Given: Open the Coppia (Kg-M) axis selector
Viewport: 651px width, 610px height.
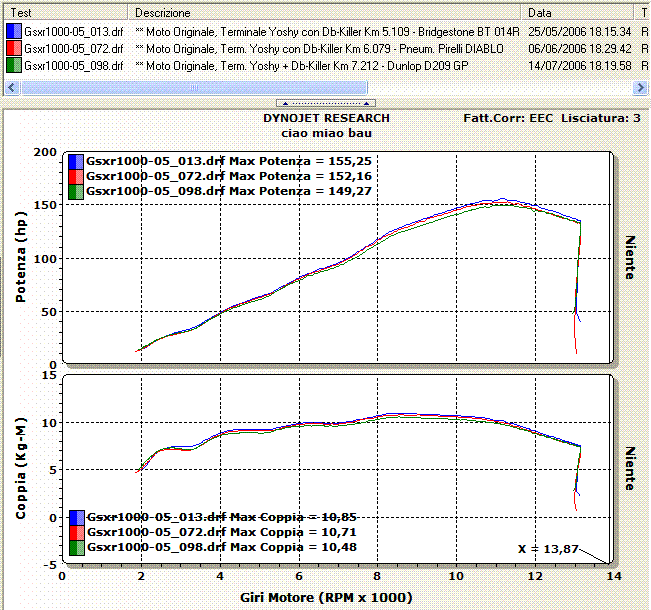Looking at the screenshot, I should point(21,470).
